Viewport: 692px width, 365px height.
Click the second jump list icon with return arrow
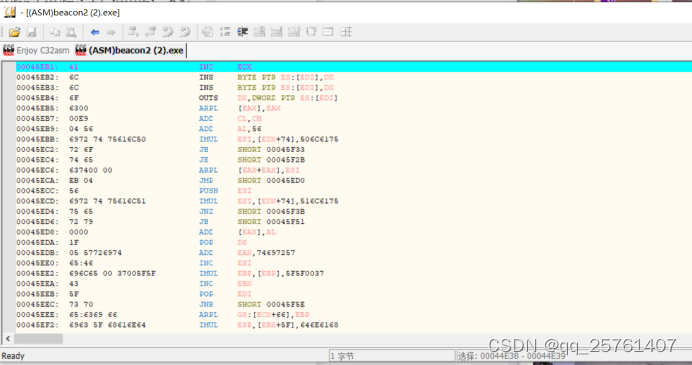[x=150, y=32]
